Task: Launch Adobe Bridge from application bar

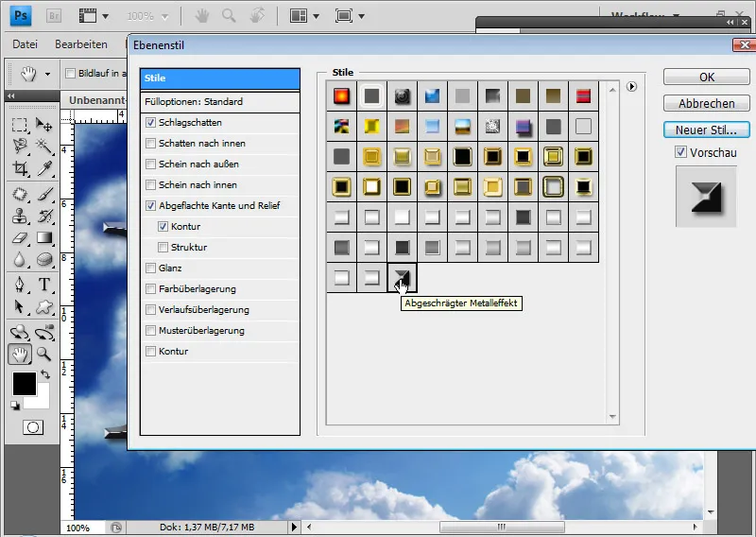Action: (x=54, y=16)
